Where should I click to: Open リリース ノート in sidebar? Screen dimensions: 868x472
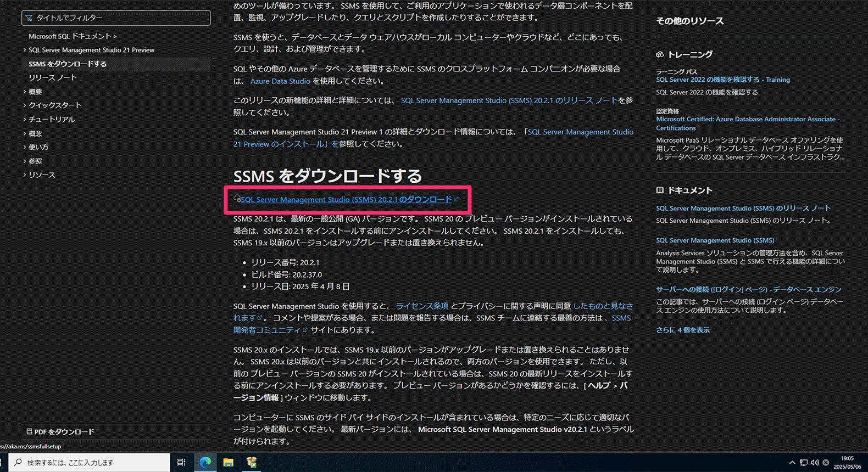pyautogui.click(x=53, y=77)
